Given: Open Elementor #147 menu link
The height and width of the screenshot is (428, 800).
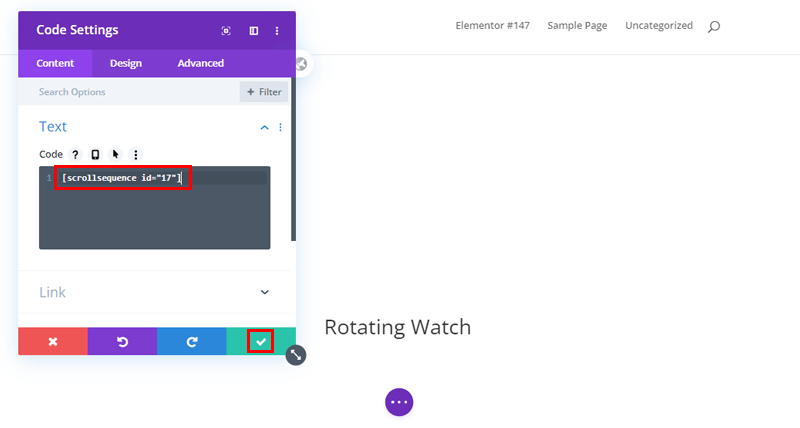Looking at the screenshot, I should coord(492,26).
